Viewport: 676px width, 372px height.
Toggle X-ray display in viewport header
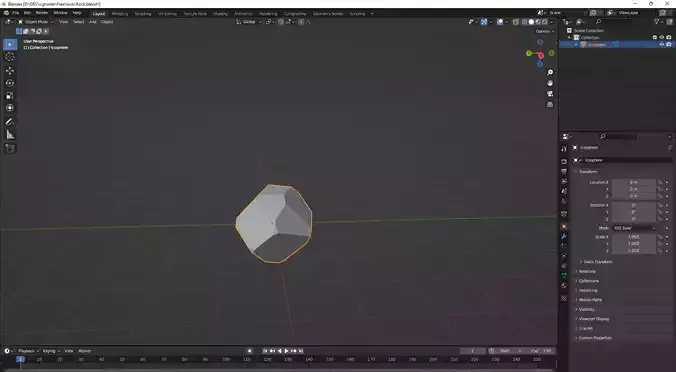click(516, 22)
